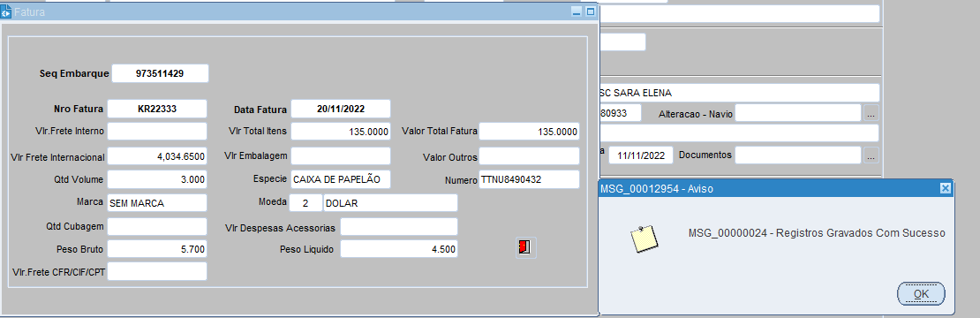The image size is (980, 318).
Task: Click the Numero field TTNU8490432
Action: (x=530, y=179)
